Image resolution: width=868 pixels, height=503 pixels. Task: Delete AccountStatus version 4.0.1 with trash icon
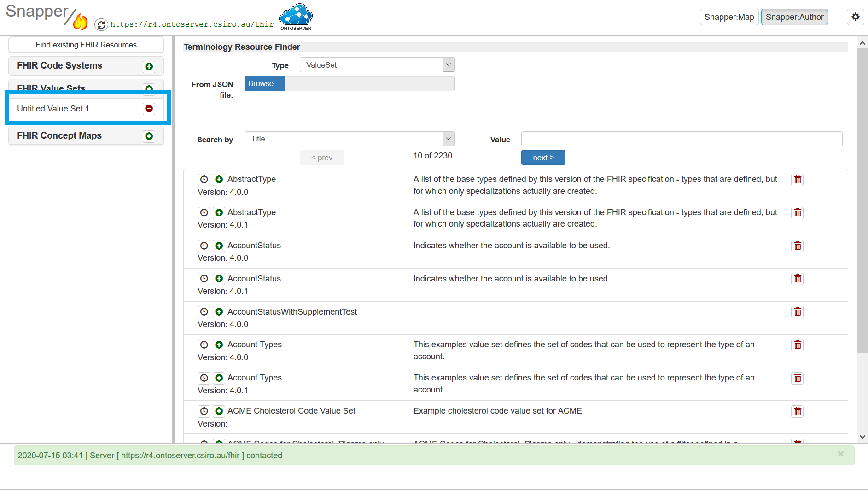(798, 279)
